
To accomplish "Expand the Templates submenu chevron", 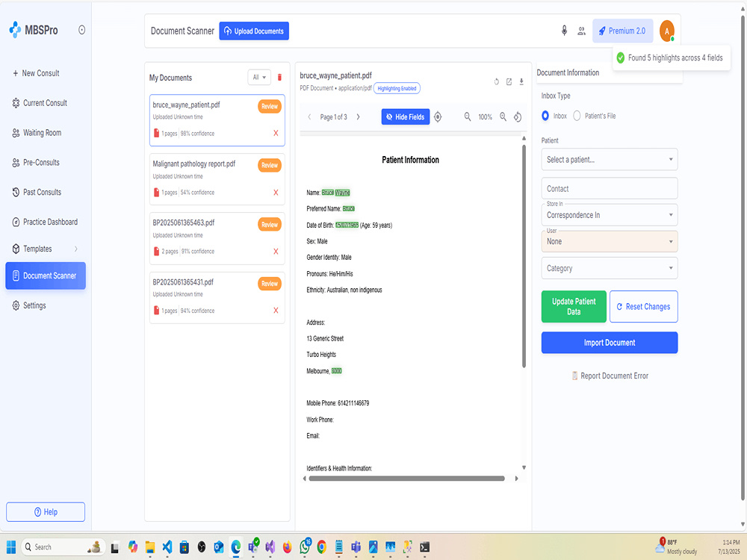I will pyautogui.click(x=75, y=249).
